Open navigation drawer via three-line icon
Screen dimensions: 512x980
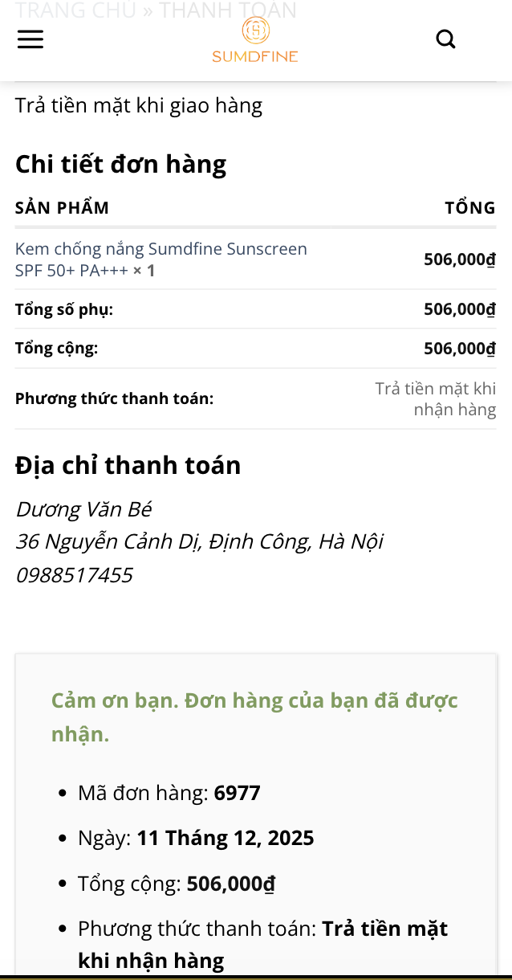(30, 39)
